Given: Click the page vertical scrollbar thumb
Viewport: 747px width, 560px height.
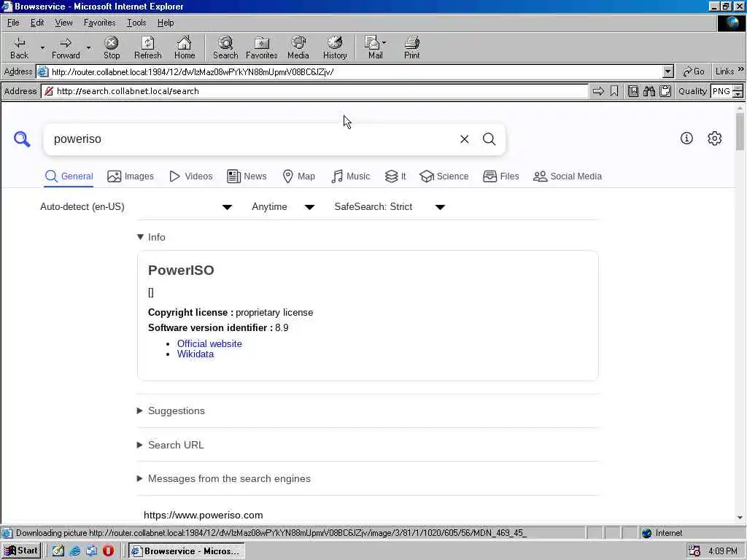Looking at the screenshot, I should click(740, 131).
